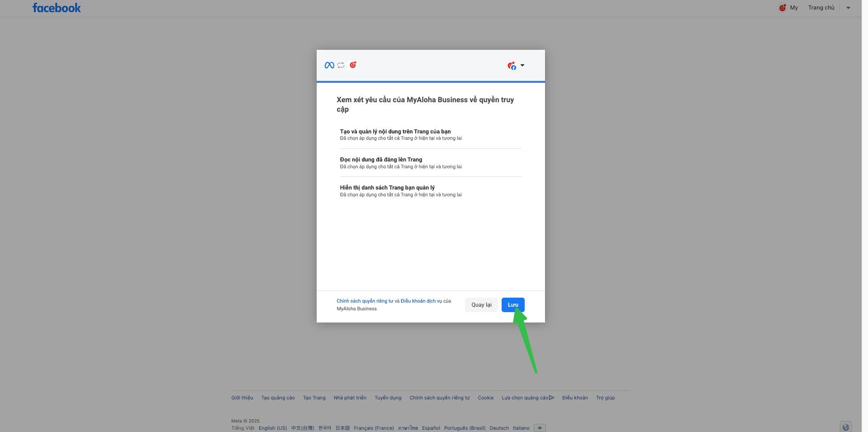The height and width of the screenshot is (432, 868).
Task: Expand the account menu arrow in header
Action: [x=848, y=8]
